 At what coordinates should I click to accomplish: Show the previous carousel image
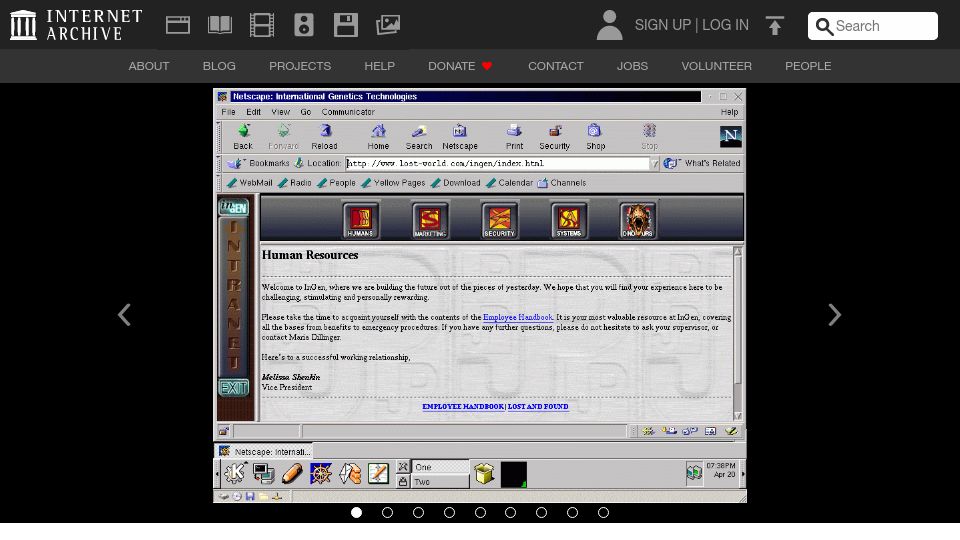coord(124,315)
